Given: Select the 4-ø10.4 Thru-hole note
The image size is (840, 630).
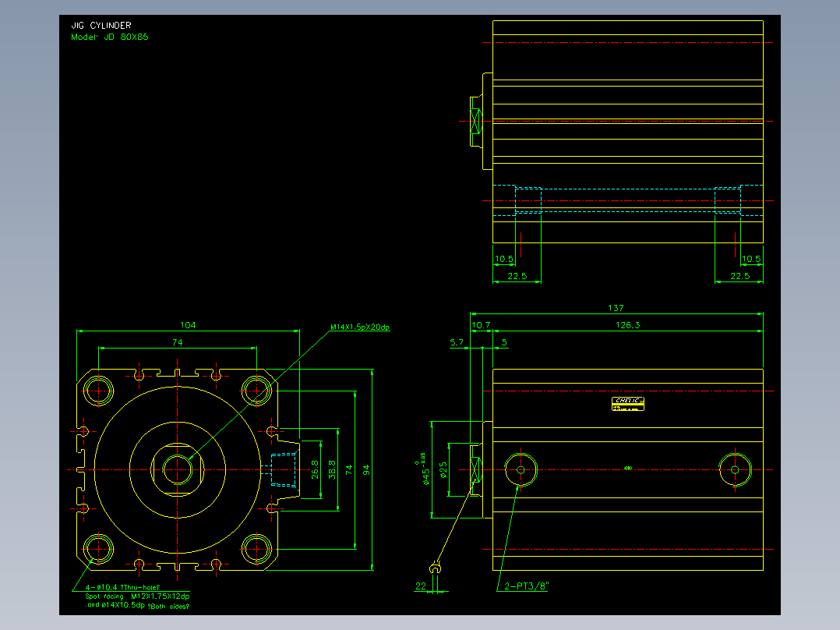Looking at the screenshot, I should pos(122,588).
